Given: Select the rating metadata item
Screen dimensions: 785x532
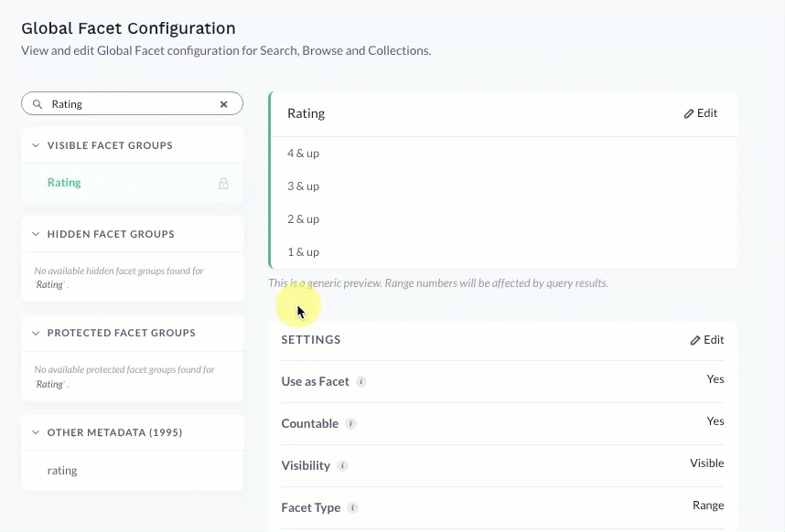Looking at the screenshot, I should tap(62, 471).
